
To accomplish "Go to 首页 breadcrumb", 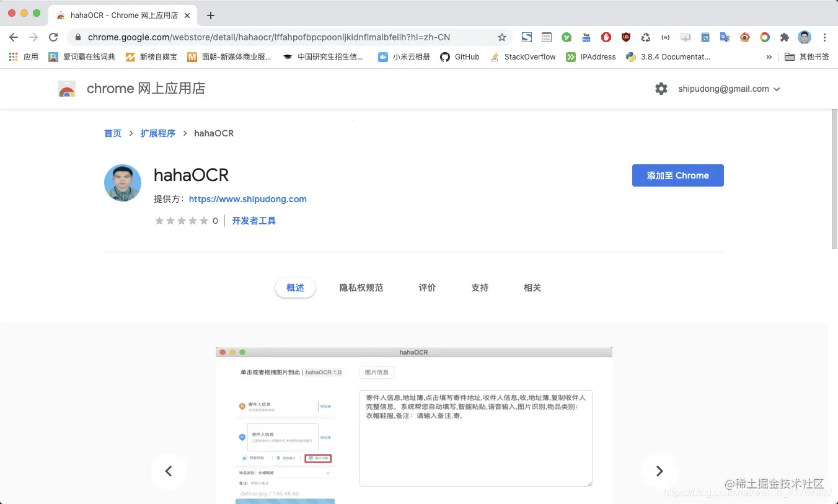I will click(x=113, y=133).
